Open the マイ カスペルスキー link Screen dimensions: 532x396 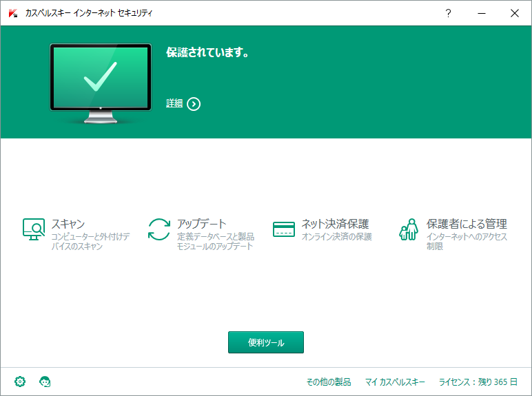(395, 382)
